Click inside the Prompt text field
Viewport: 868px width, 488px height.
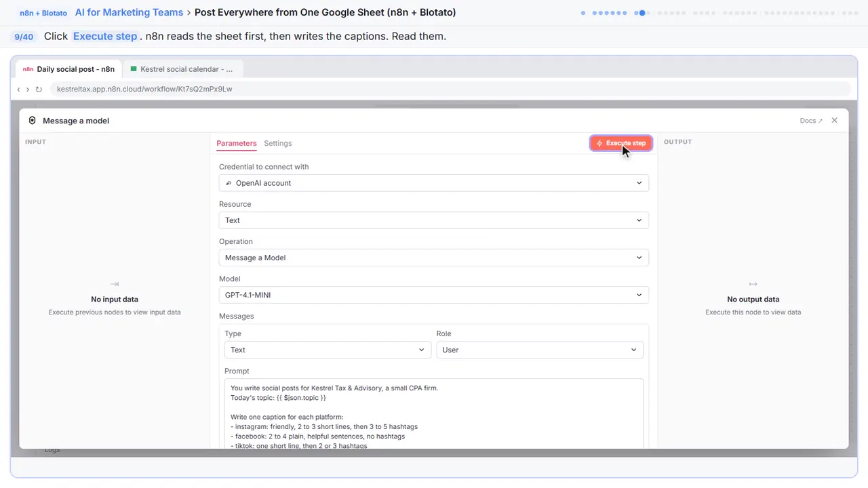coord(434,413)
